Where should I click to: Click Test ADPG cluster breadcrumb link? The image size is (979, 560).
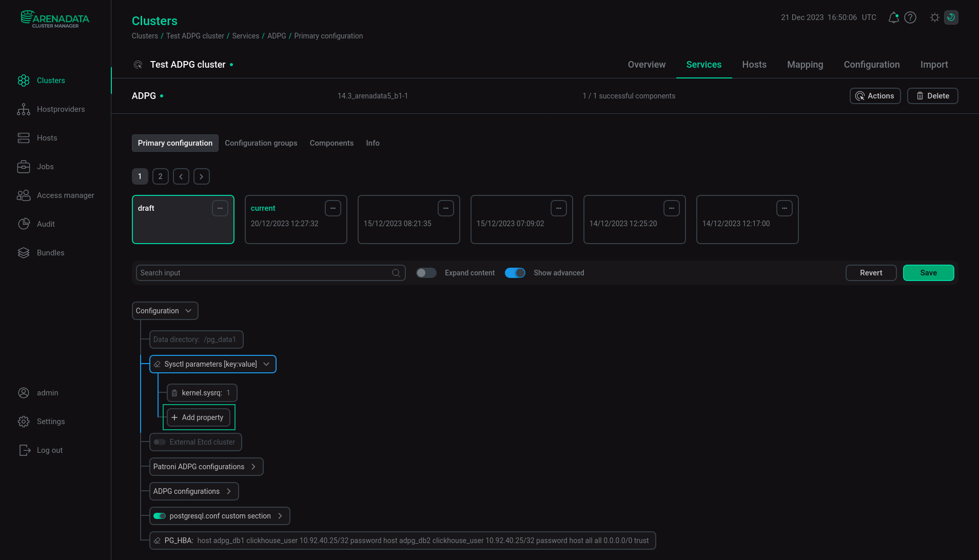[x=195, y=36]
